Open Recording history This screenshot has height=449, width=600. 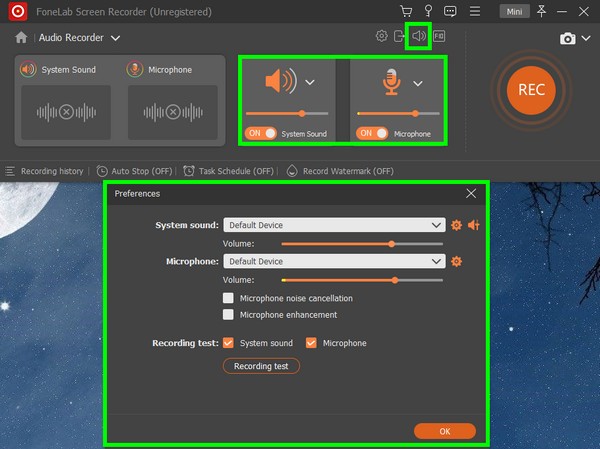coord(52,171)
